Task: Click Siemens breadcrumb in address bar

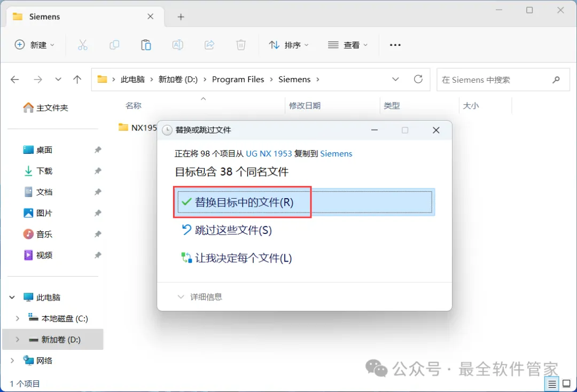Action: [x=294, y=80]
